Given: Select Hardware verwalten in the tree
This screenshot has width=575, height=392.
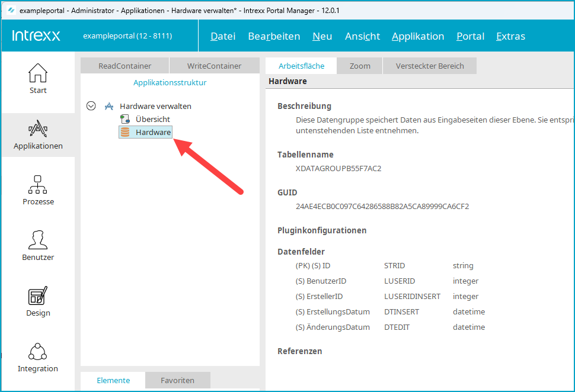Looking at the screenshot, I should pos(155,106).
